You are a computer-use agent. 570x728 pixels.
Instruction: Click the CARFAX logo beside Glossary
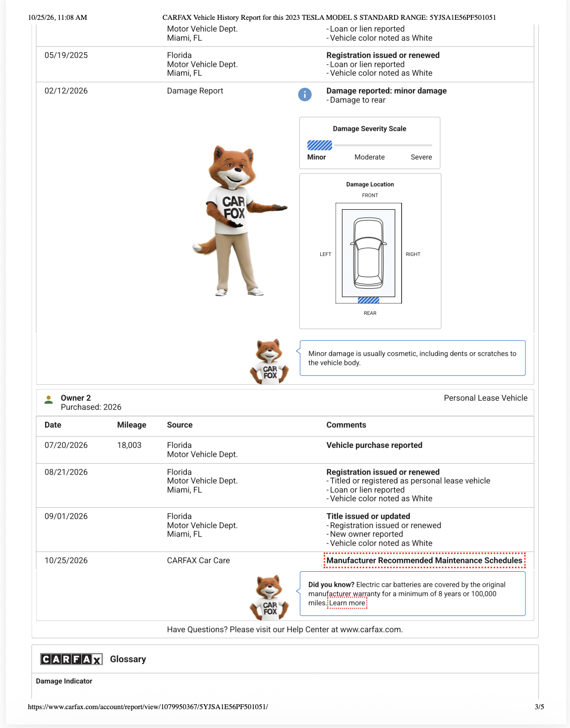(71, 659)
